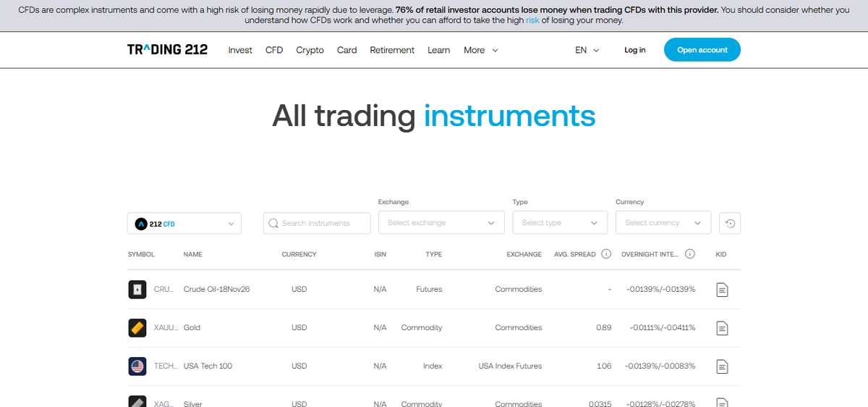The width and height of the screenshot is (868, 407).
Task: Click the SYMBOL column header
Action: (141, 255)
